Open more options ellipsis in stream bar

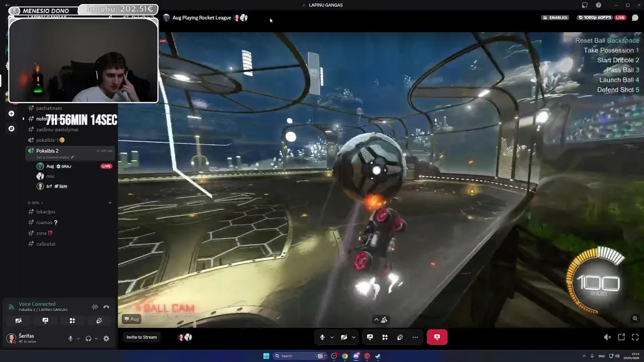[415, 337]
